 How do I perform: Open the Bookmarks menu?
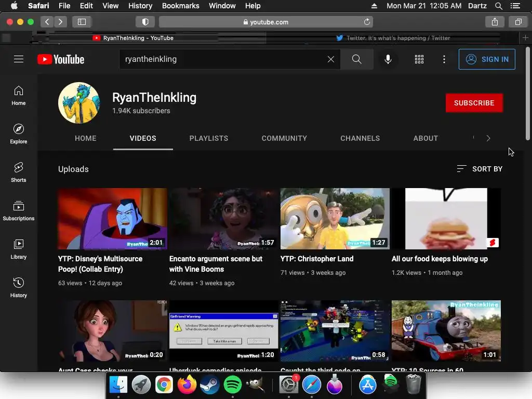pos(180,6)
